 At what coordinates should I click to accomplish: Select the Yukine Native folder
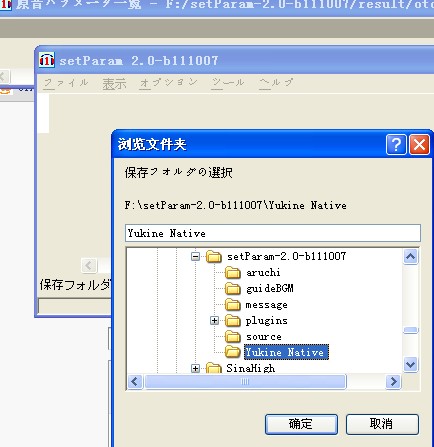(x=286, y=352)
